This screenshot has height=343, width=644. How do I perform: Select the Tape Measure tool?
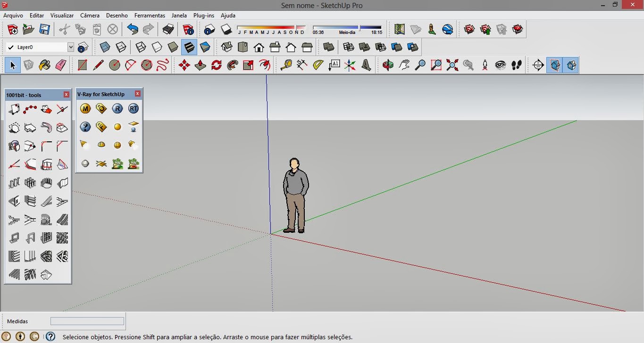[x=286, y=65]
